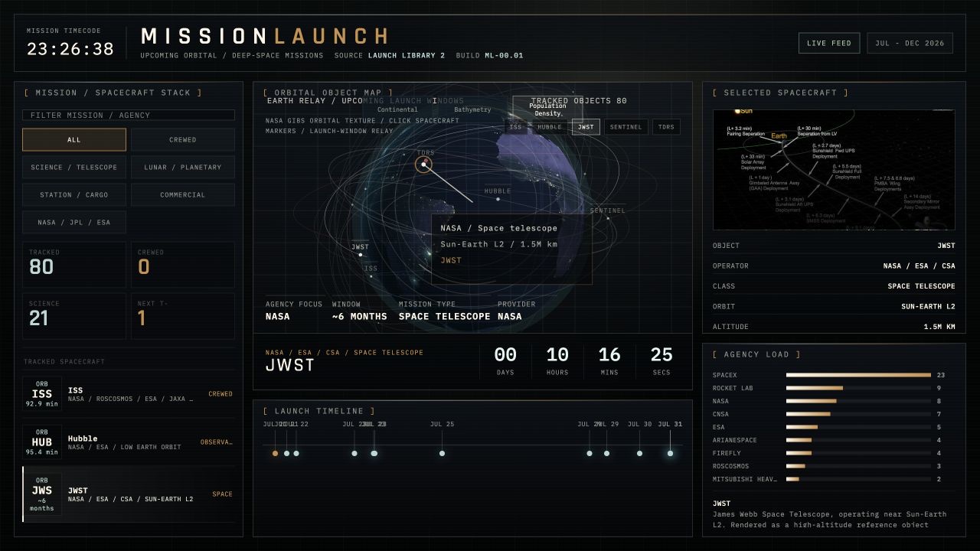The width and height of the screenshot is (980, 551).
Task: Switch to the TDRS map tab
Action: (666, 127)
